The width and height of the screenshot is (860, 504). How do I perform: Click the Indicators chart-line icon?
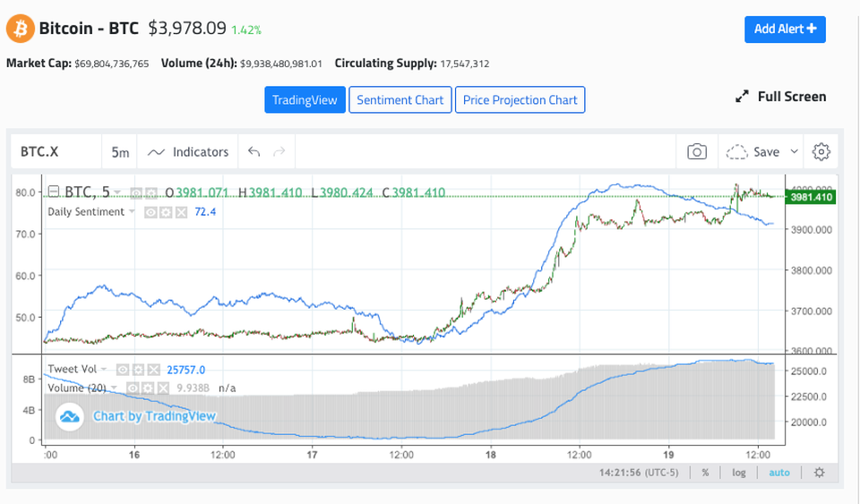156,152
